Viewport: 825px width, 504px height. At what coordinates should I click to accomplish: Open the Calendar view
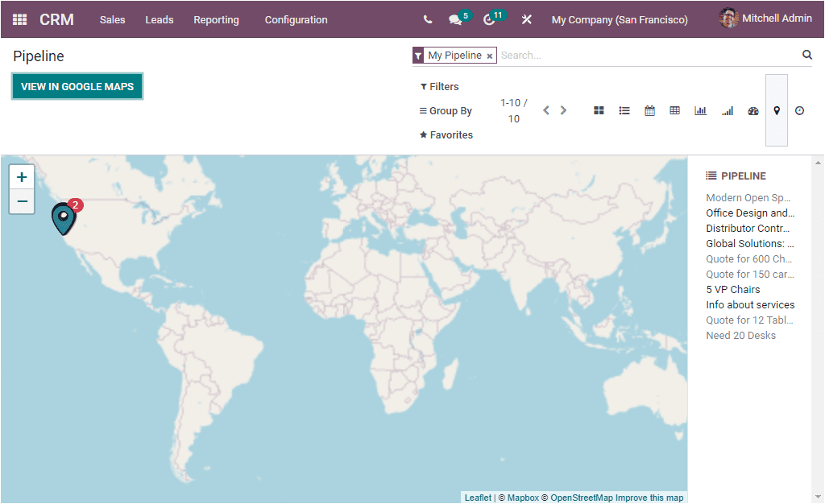pos(649,110)
